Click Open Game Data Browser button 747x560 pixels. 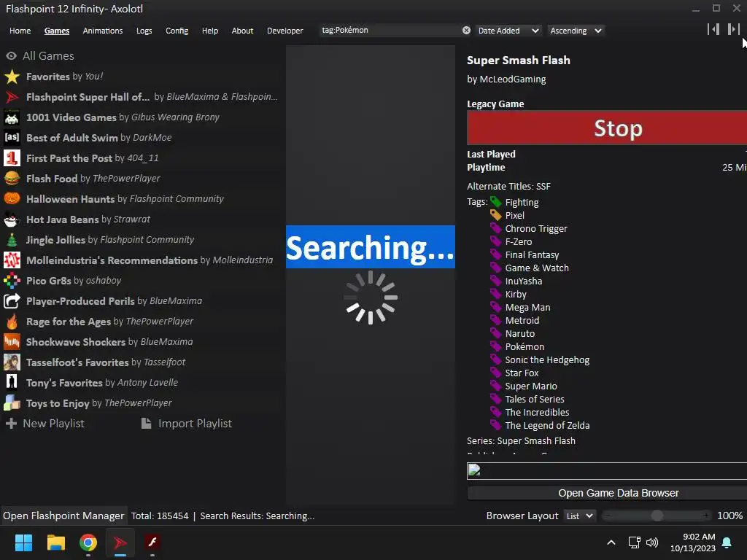click(607, 493)
